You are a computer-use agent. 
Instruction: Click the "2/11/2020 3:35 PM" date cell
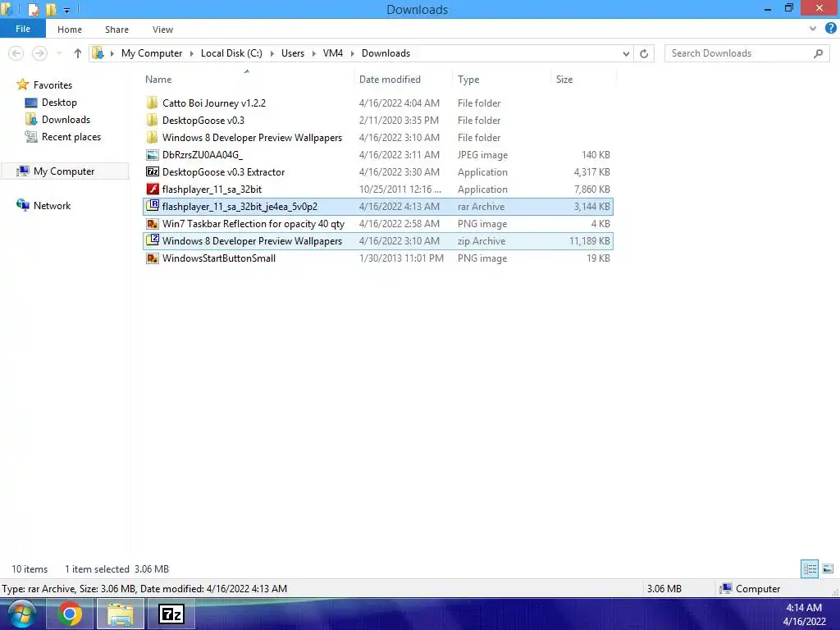tap(399, 120)
